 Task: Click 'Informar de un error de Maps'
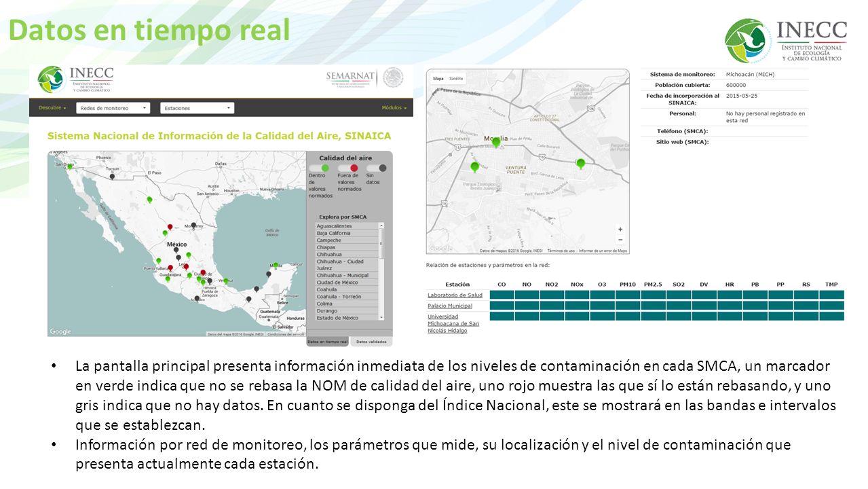pos(603,251)
